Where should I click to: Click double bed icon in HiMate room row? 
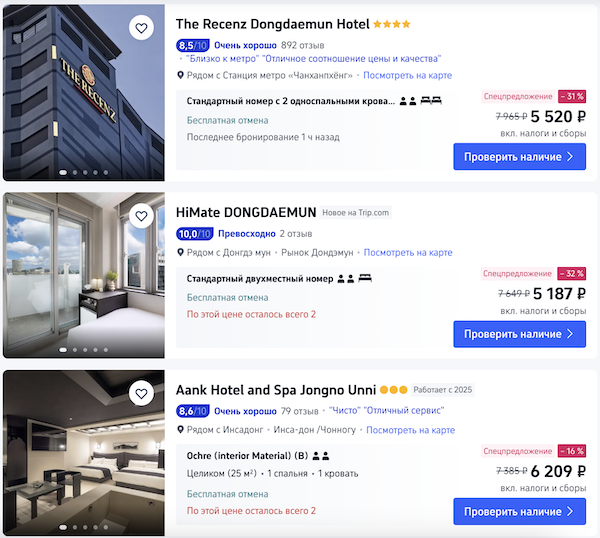(365, 278)
